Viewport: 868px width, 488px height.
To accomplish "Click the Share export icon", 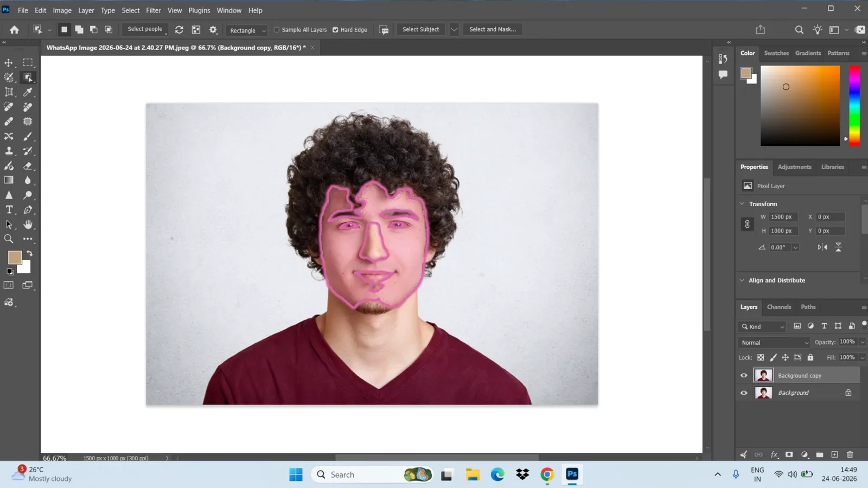I will (760, 30).
